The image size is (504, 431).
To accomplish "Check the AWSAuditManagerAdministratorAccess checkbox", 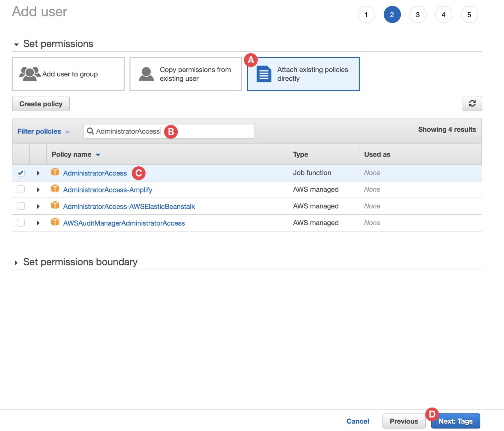I will pyautogui.click(x=21, y=223).
